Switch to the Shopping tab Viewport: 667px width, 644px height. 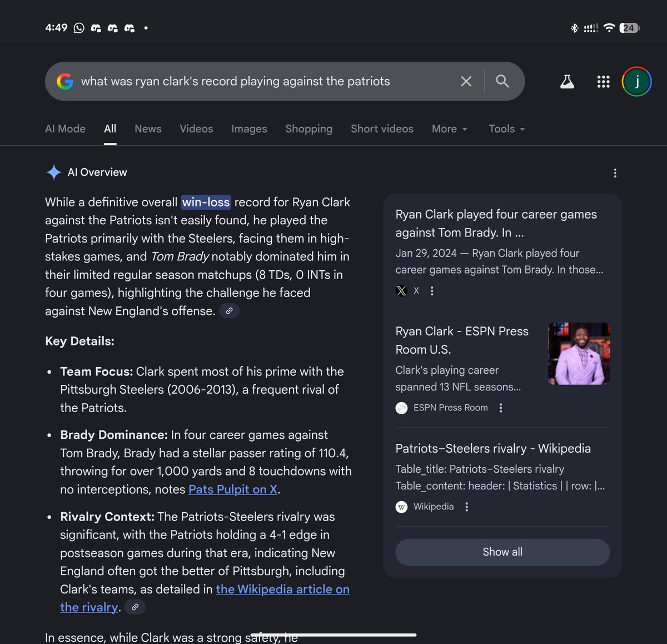pyautogui.click(x=308, y=128)
